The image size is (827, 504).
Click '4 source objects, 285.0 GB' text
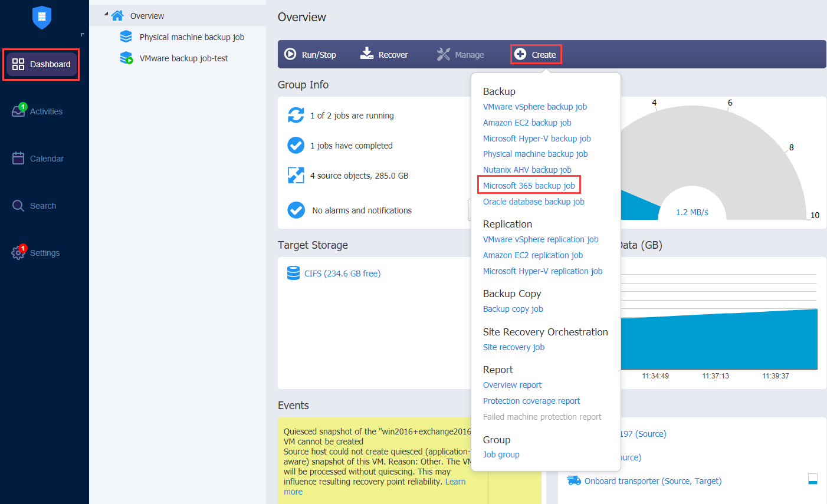359,176
